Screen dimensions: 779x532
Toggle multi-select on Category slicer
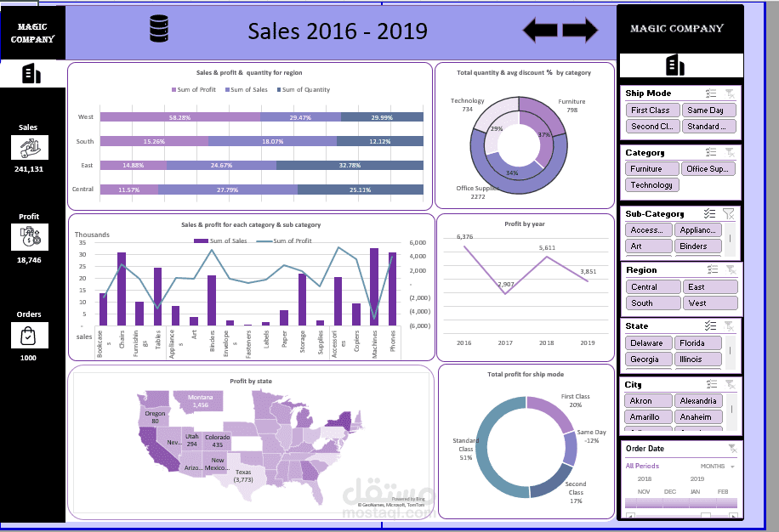point(711,152)
